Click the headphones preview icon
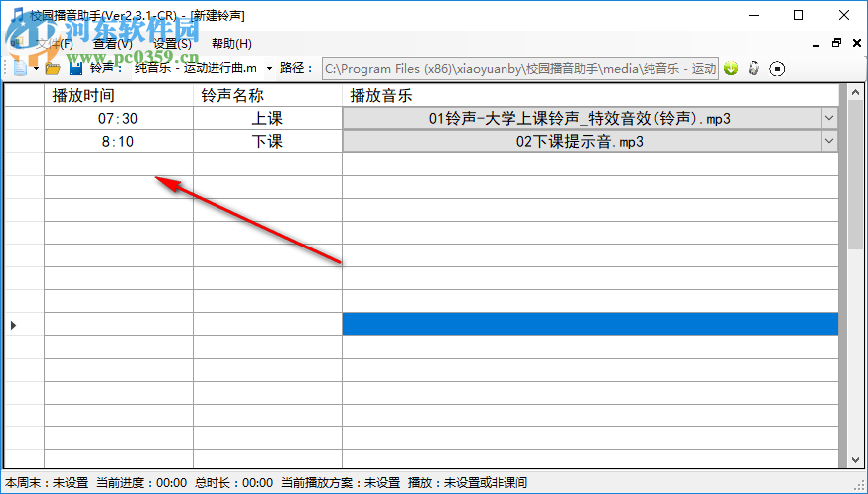Viewport: 868px width, 494px height. click(754, 69)
